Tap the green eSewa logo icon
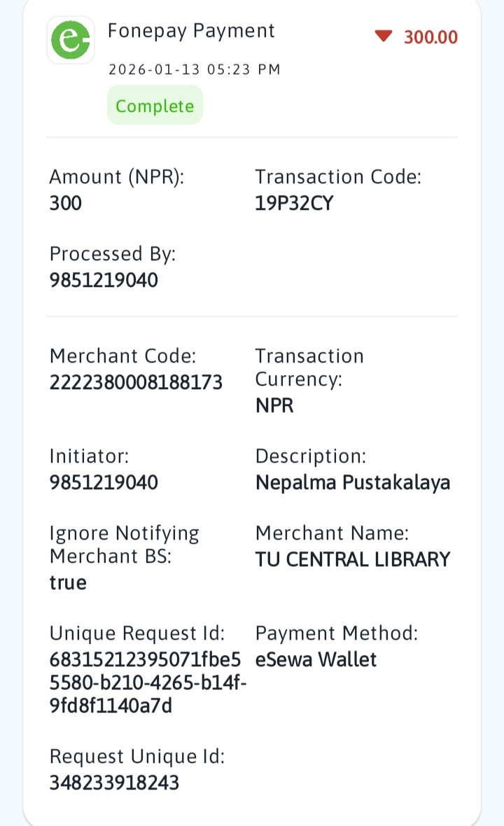Viewport: 504px width, 826px height. pos(71,41)
